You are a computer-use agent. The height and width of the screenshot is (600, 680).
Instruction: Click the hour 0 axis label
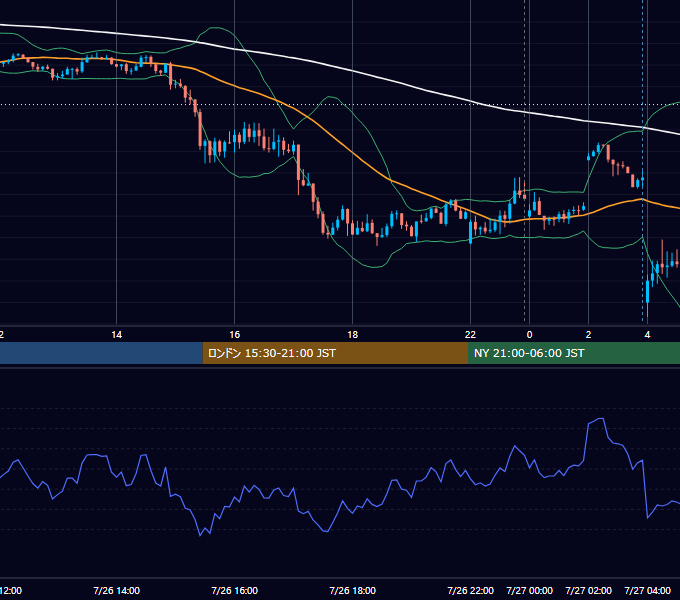click(530, 335)
